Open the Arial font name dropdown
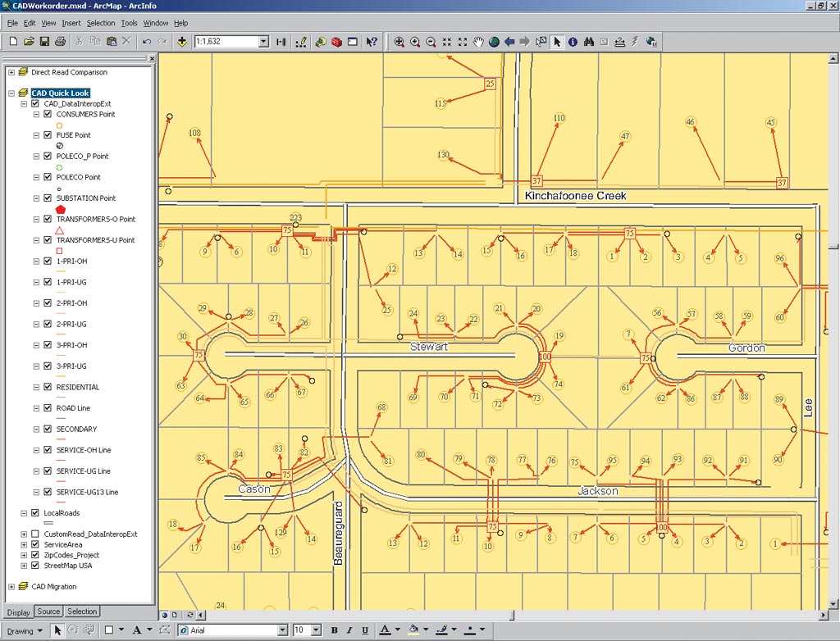 (284, 630)
